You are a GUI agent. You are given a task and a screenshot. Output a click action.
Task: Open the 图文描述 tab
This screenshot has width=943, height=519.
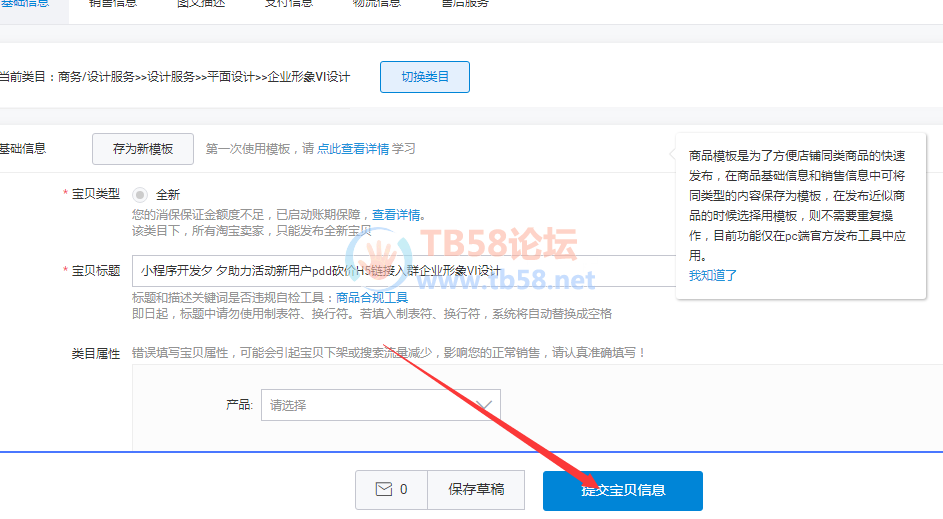click(x=201, y=3)
